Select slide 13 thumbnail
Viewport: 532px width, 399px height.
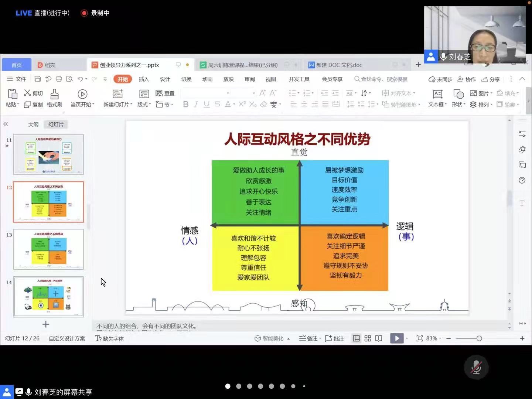pyautogui.click(x=48, y=249)
